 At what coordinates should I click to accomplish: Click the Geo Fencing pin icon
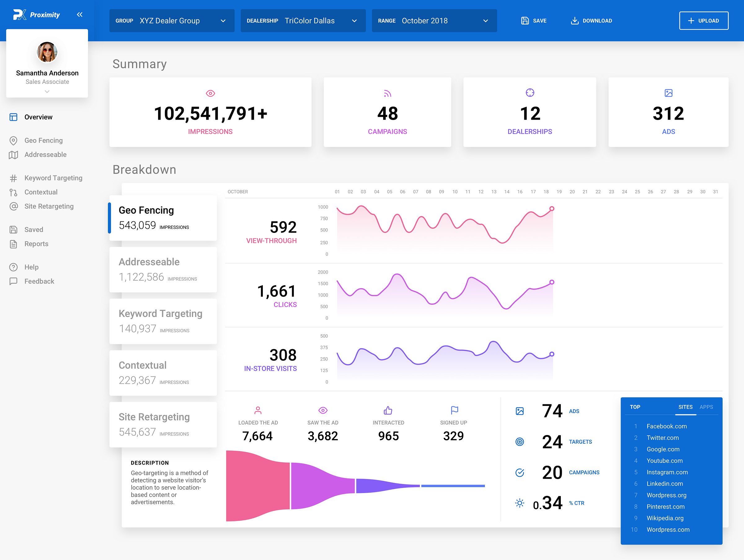tap(13, 140)
